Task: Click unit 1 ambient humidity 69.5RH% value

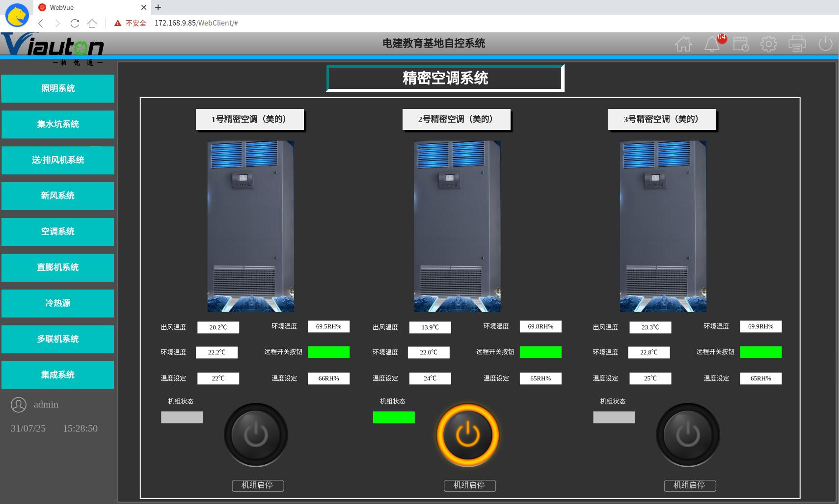Action: pos(329,326)
